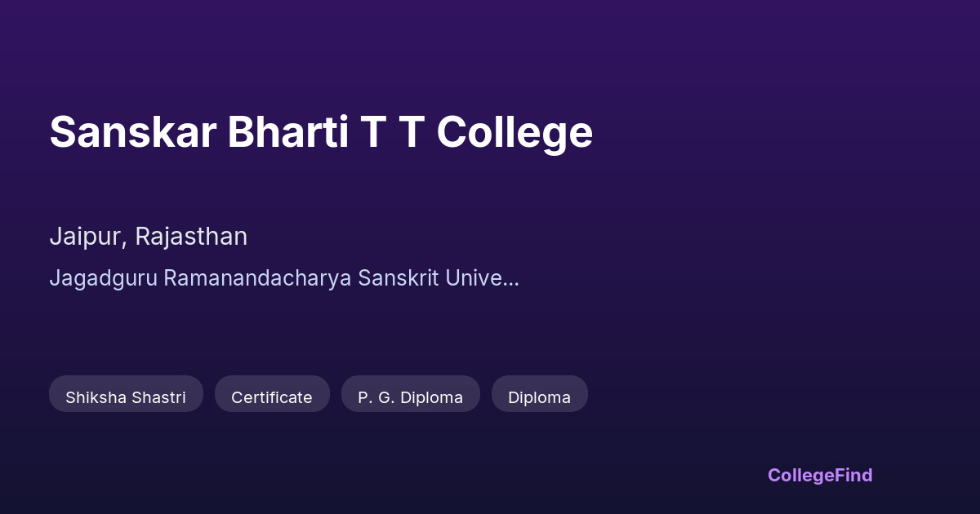Select the Certificate course tag
This screenshot has width=980, height=514.
point(272,397)
